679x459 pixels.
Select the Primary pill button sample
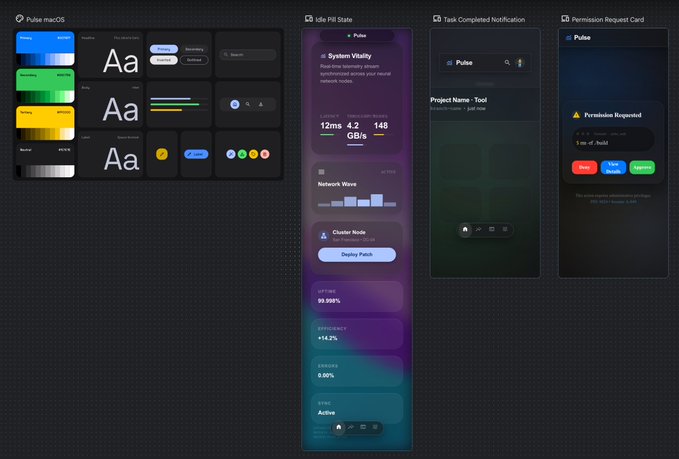[164, 49]
